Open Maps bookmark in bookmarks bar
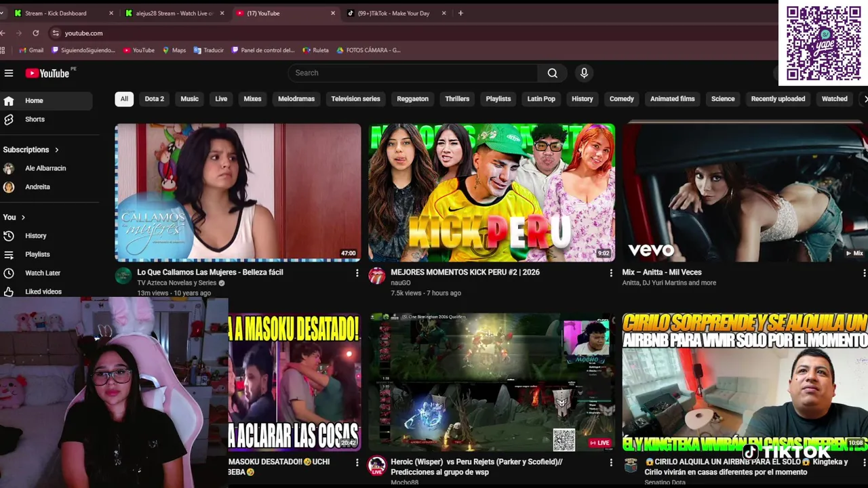 pos(174,50)
